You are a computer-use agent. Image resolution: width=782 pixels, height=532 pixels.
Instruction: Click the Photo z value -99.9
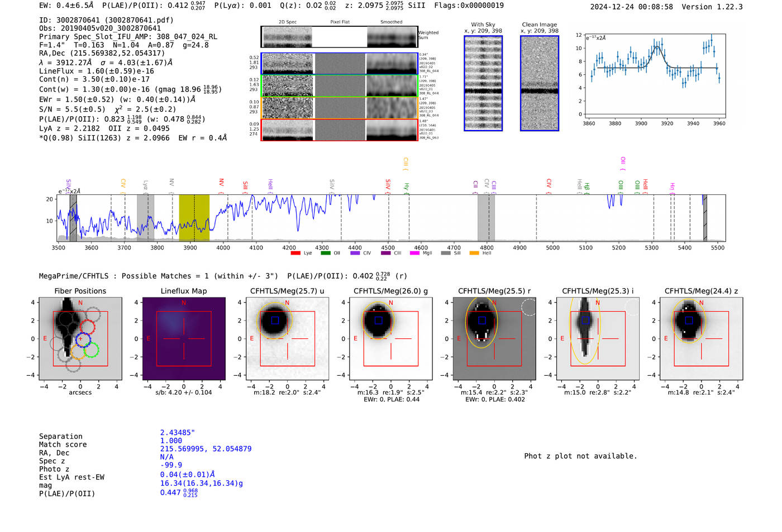coord(171,465)
